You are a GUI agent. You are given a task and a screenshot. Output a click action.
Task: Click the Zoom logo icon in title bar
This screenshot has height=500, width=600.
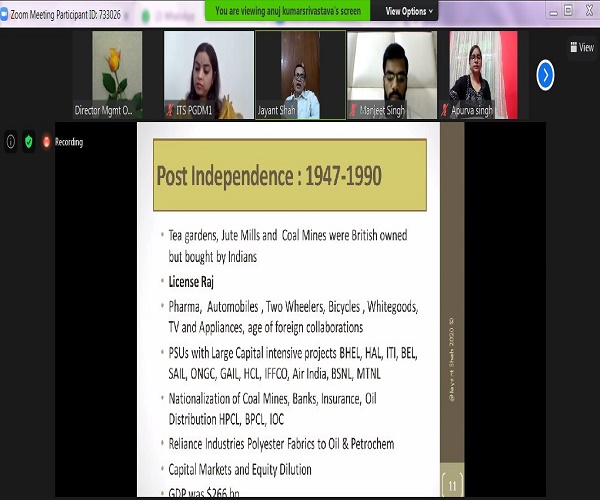pos(3,15)
